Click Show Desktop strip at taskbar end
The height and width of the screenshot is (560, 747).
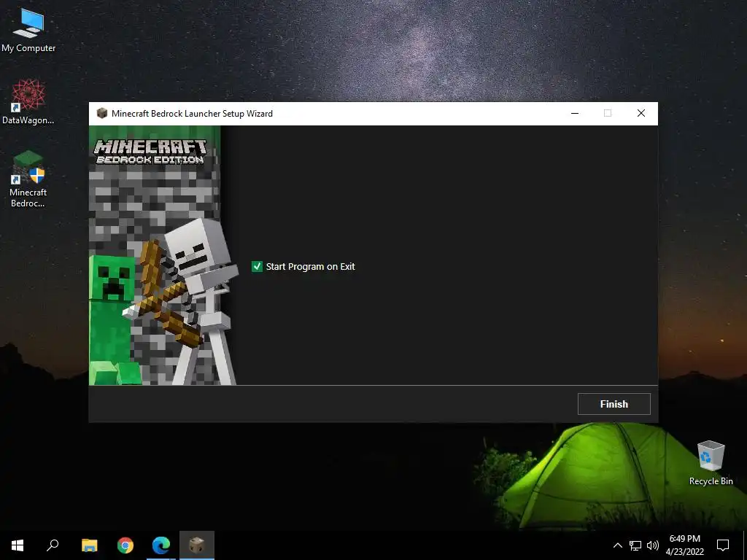pyautogui.click(x=745, y=545)
